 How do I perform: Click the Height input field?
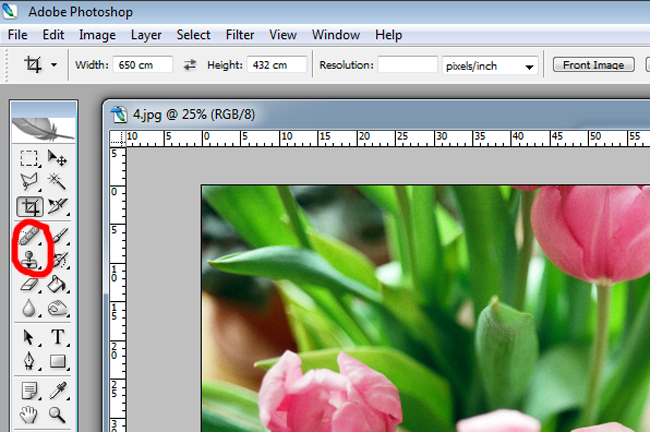(x=276, y=65)
